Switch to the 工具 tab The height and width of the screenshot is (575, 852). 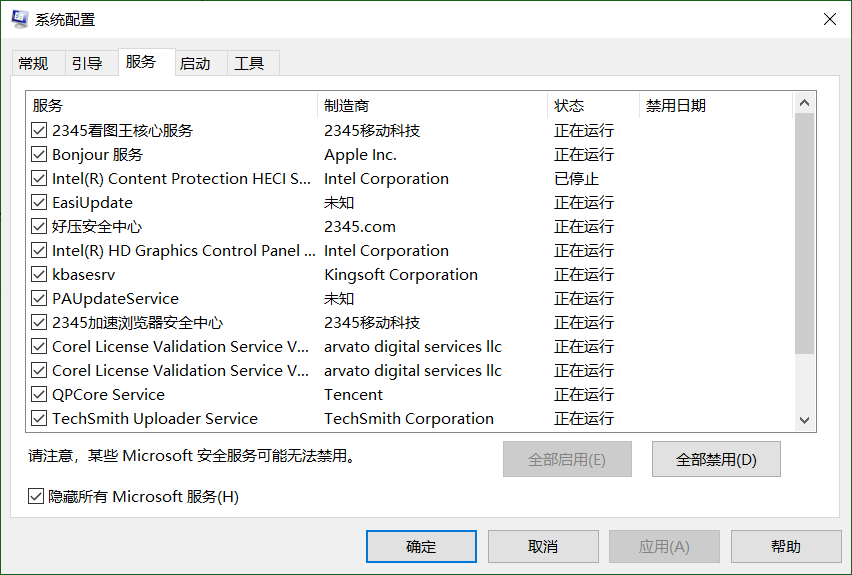[x=249, y=64]
